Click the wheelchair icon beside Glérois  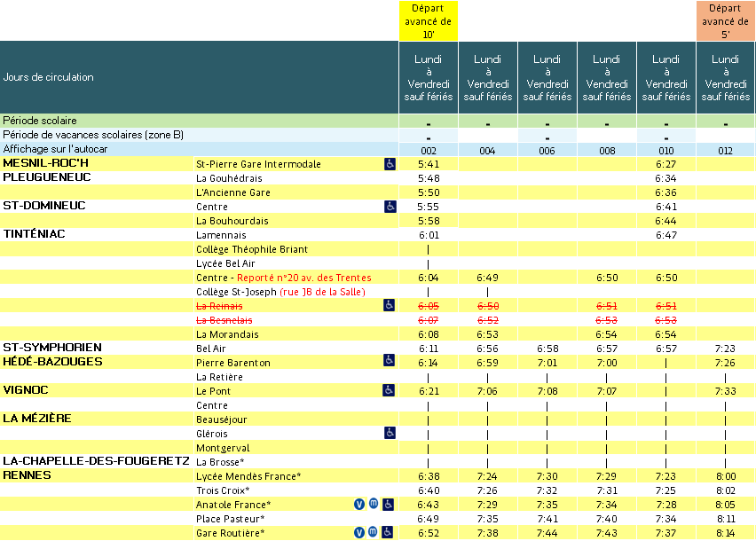click(x=390, y=433)
